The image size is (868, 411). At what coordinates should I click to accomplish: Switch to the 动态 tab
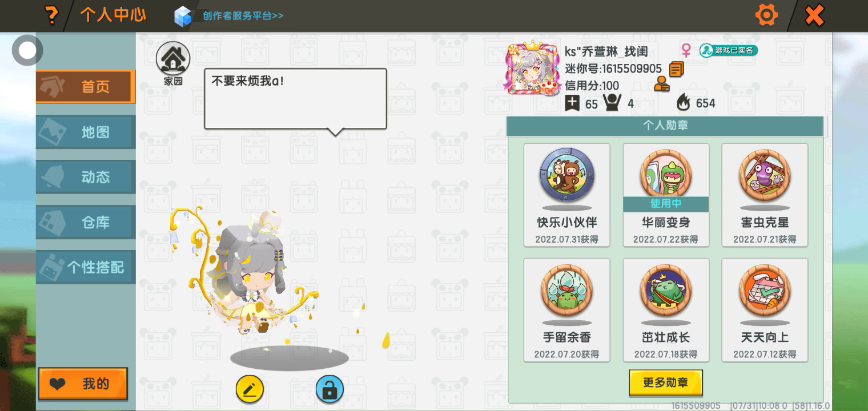(x=86, y=177)
